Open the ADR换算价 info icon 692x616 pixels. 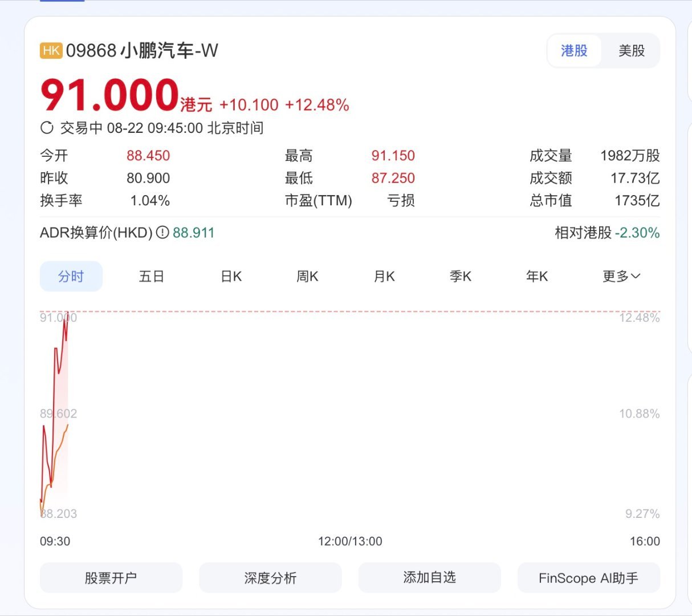pos(162,233)
